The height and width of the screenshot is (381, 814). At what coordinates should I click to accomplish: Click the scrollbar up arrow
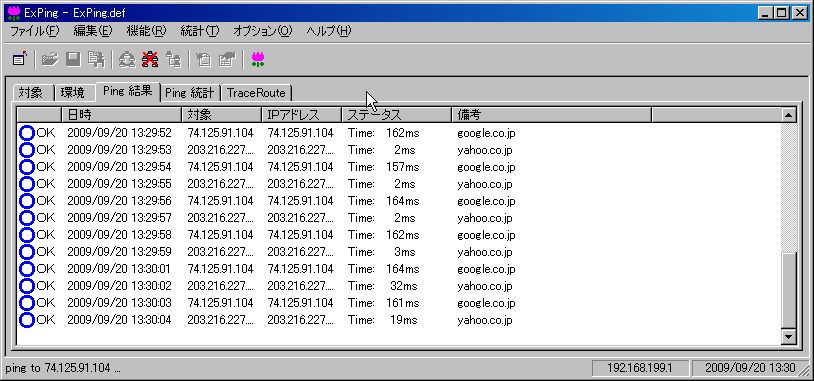[789, 115]
